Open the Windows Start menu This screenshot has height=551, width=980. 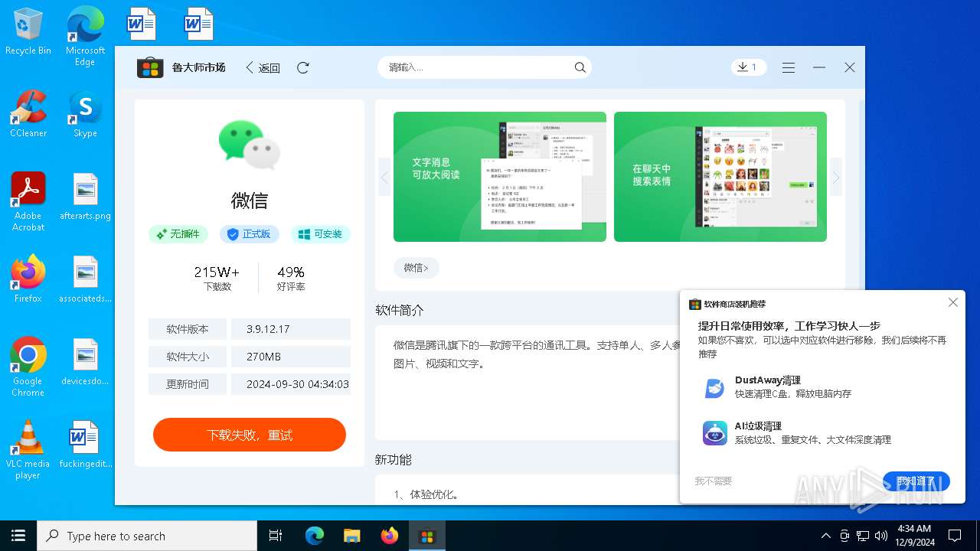[x=18, y=536]
